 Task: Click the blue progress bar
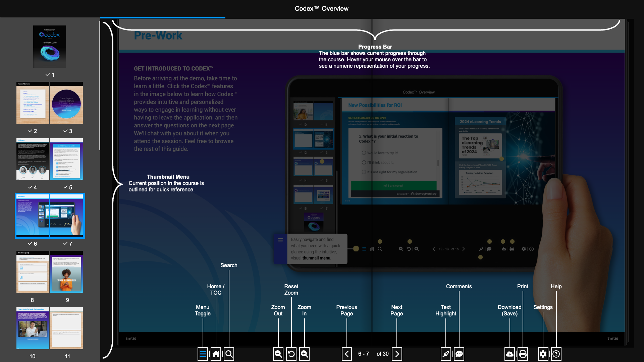[163, 18]
